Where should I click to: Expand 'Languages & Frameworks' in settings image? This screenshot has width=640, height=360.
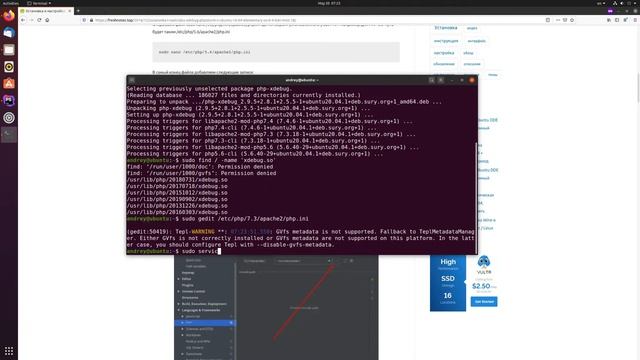pos(179,310)
